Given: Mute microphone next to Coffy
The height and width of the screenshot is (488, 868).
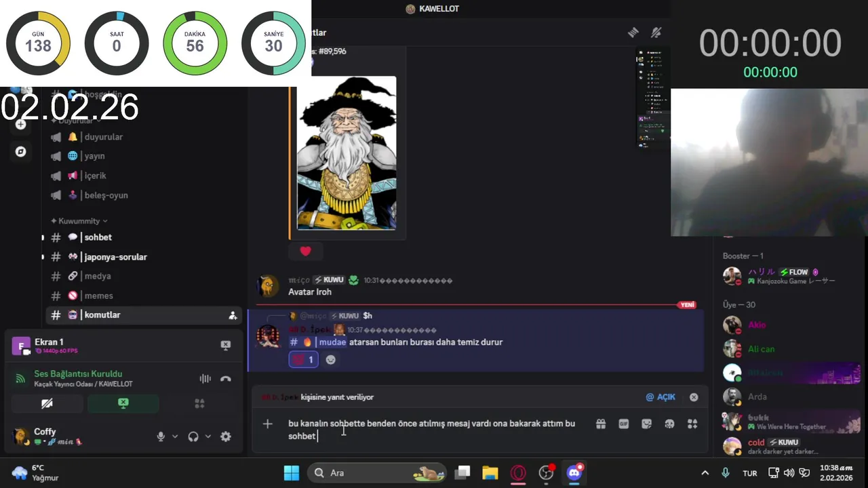Looking at the screenshot, I should pyautogui.click(x=161, y=436).
